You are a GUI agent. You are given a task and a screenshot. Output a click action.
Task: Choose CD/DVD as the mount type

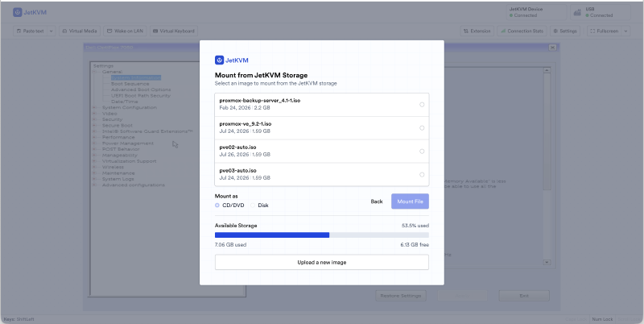217,206
